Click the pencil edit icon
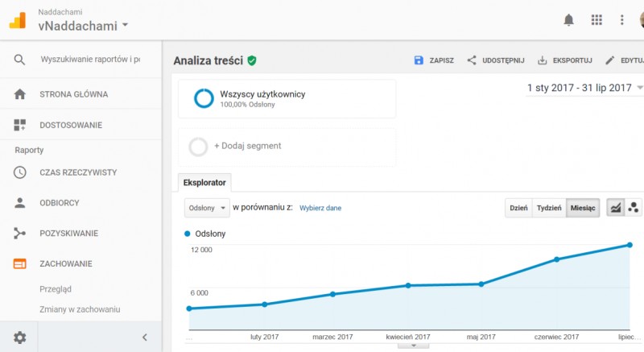This screenshot has height=352, width=644. click(610, 60)
